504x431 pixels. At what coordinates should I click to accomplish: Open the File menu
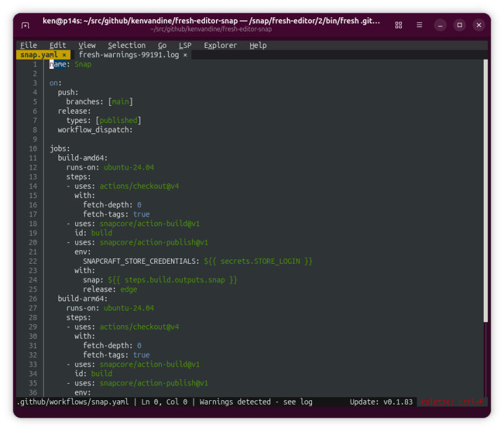[x=28, y=45]
